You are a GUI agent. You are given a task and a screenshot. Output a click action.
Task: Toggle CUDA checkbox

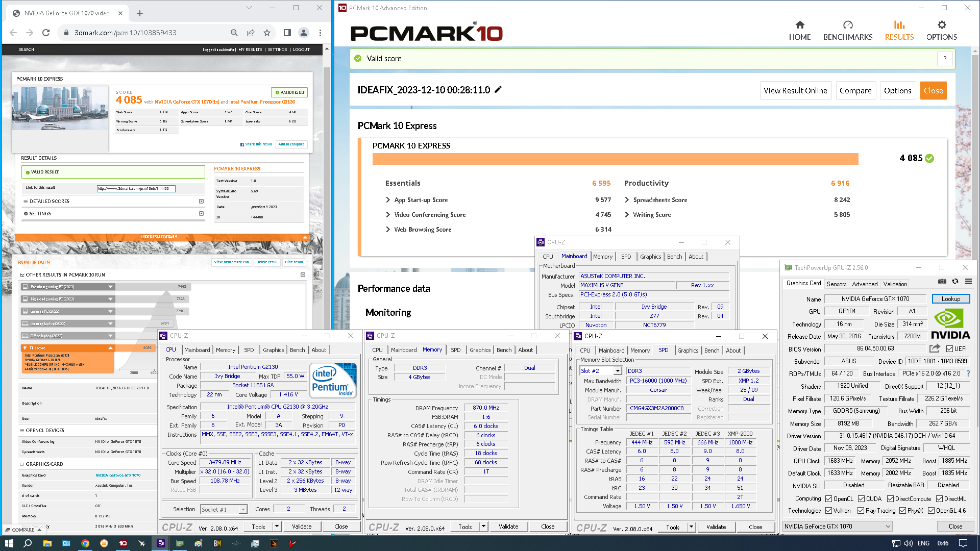click(x=861, y=499)
